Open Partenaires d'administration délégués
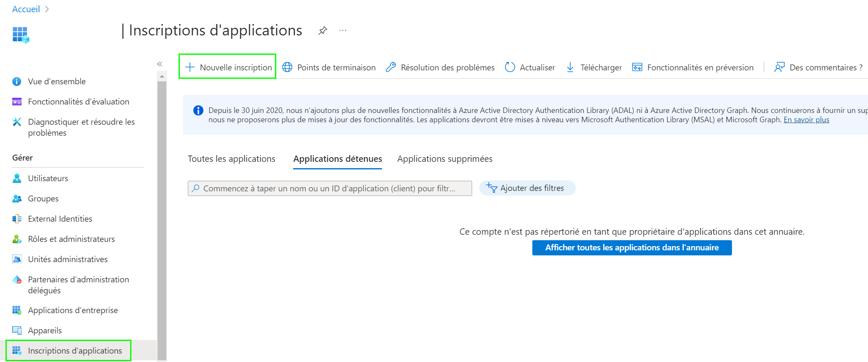868x362 pixels. coord(78,285)
